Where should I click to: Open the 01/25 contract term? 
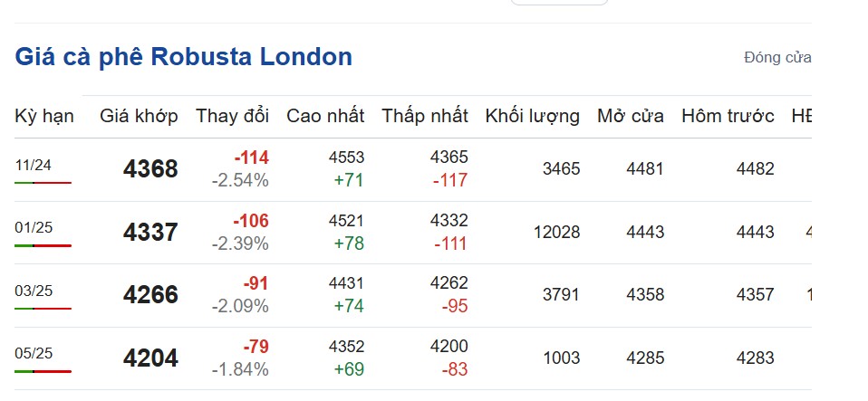[x=34, y=227]
